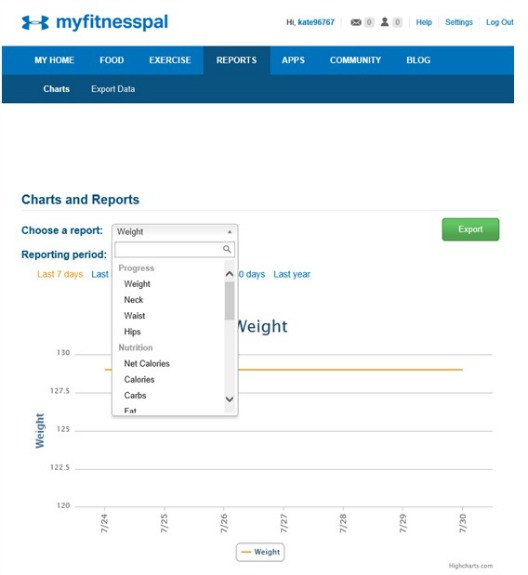Viewport: 528px width, 575px height.
Task: Open the COMMUNITY navigation tab
Action: point(355,60)
